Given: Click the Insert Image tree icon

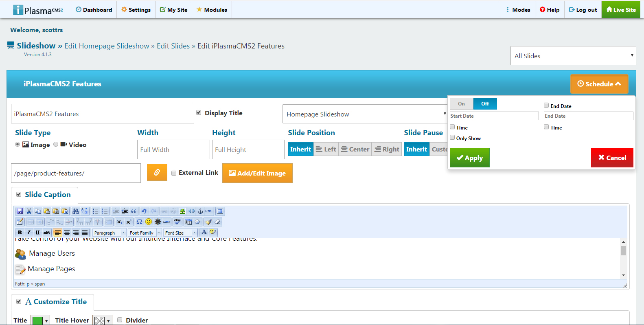Looking at the screenshot, I should tap(182, 211).
